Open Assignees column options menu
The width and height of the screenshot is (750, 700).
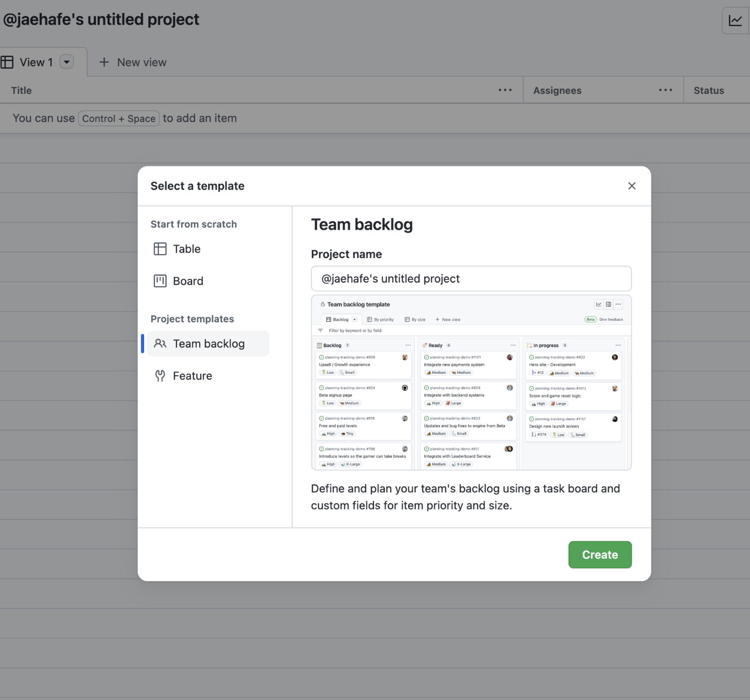click(x=665, y=90)
